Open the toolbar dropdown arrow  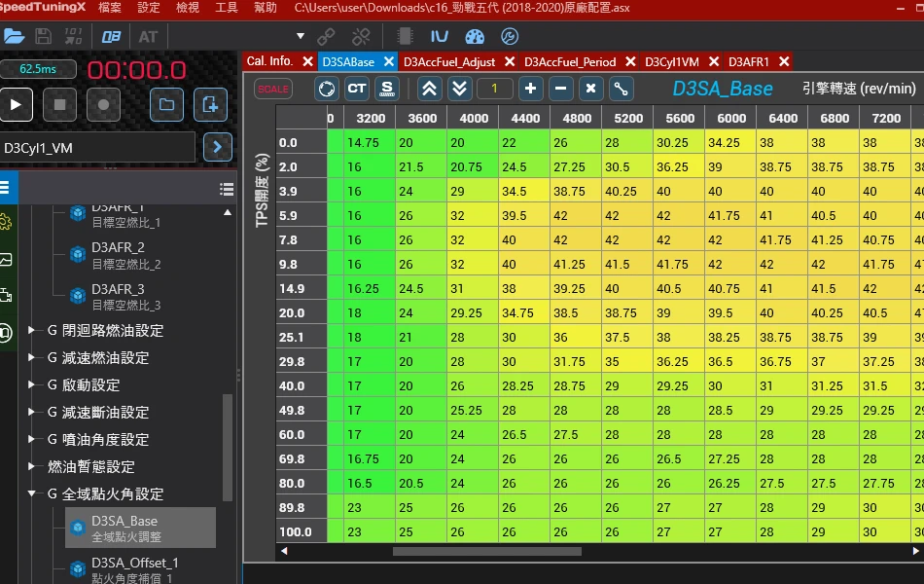[x=301, y=36]
